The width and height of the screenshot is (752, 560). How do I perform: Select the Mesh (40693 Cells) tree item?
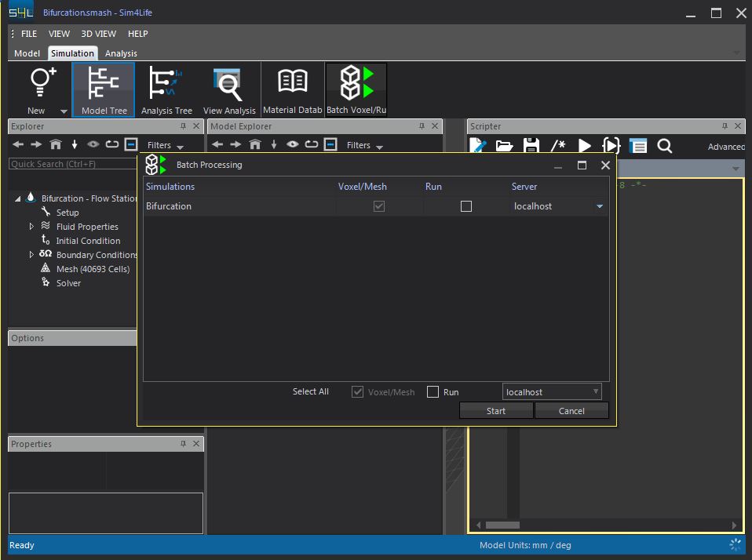click(93, 269)
